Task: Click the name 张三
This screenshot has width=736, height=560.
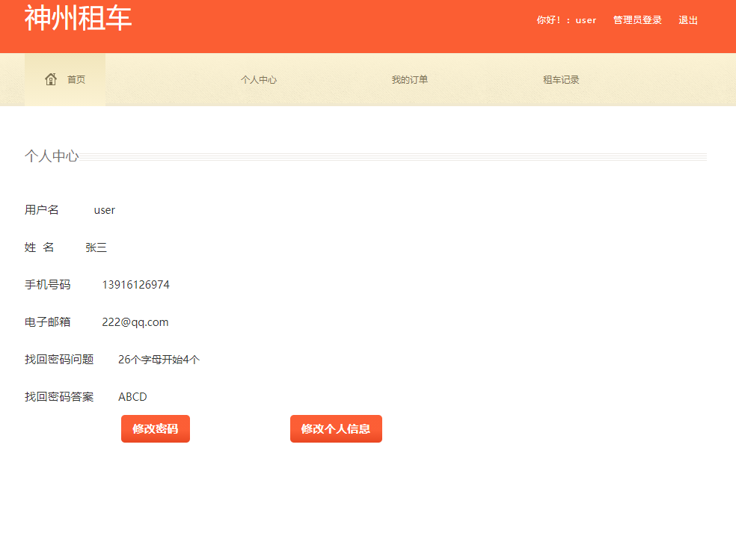Action: tap(96, 247)
